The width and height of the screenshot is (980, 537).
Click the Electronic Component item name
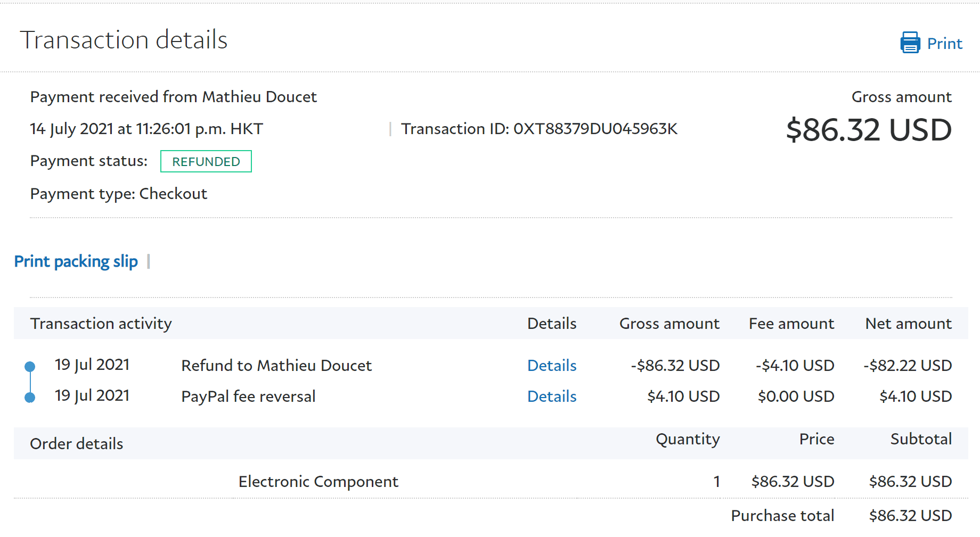pyautogui.click(x=318, y=482)
